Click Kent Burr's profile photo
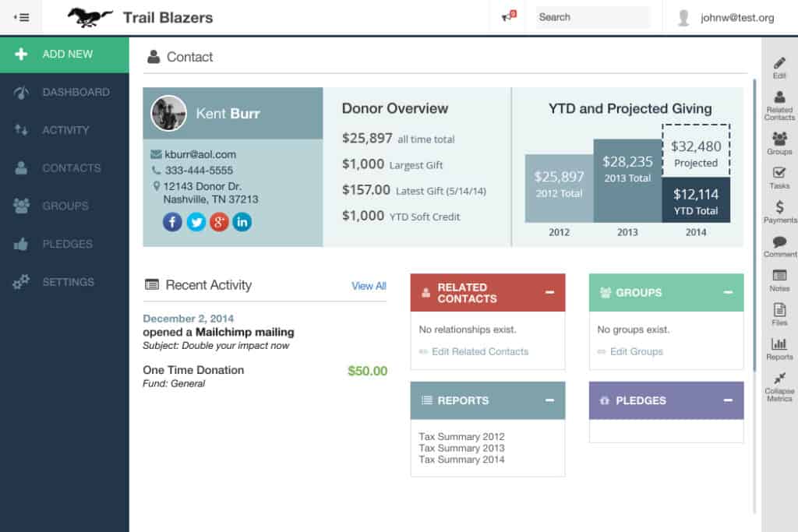 (168, 113)
